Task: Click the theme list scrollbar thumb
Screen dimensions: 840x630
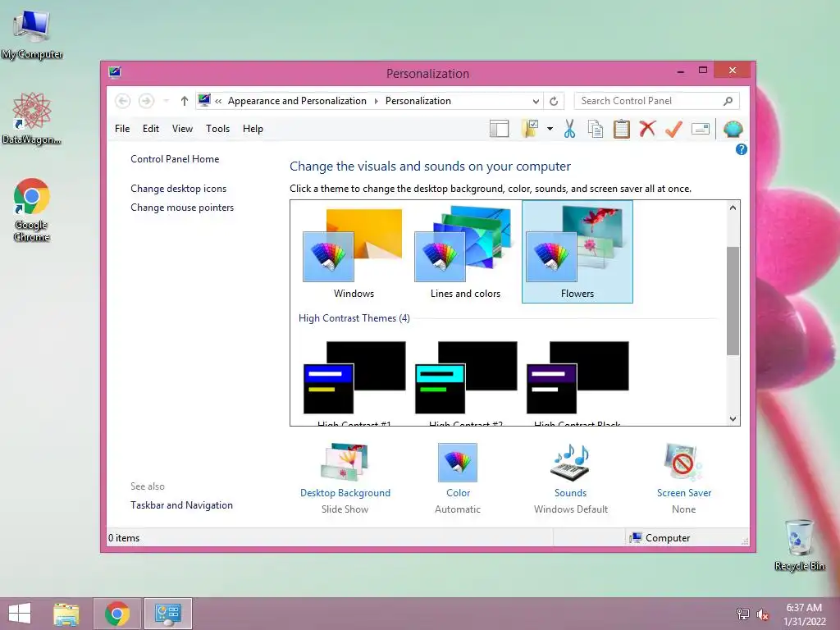Action: coord(733,300)
